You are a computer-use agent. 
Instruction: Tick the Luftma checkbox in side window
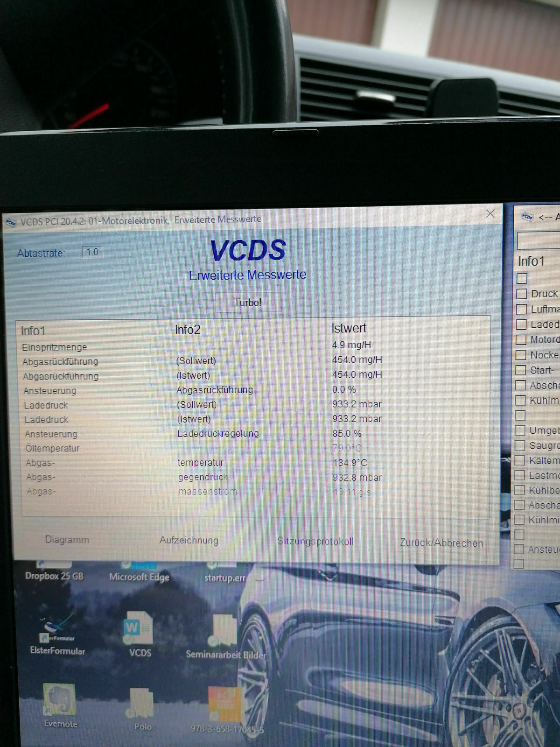[521, 309]
